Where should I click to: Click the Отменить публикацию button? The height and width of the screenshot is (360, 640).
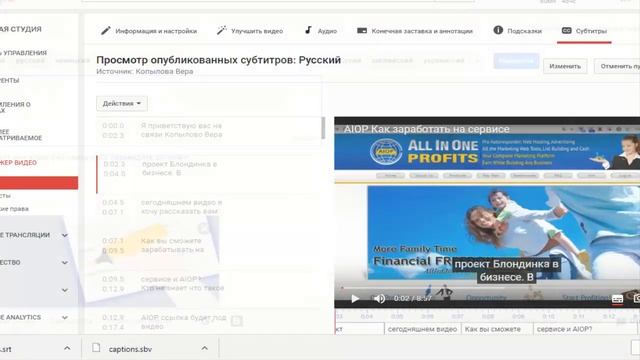pos(617,66)
